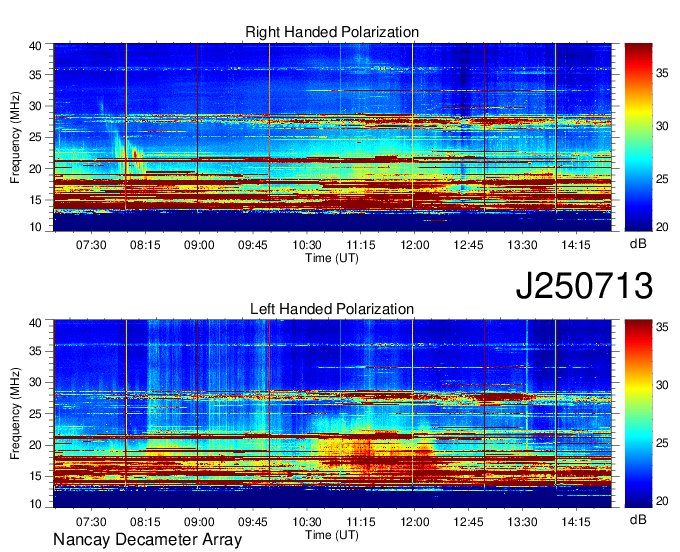Viewport: 680px width, 552px height.
Task: Click the 30 label on Right Handed color bar
Action: pyautogui.click(x=662, y=126)
